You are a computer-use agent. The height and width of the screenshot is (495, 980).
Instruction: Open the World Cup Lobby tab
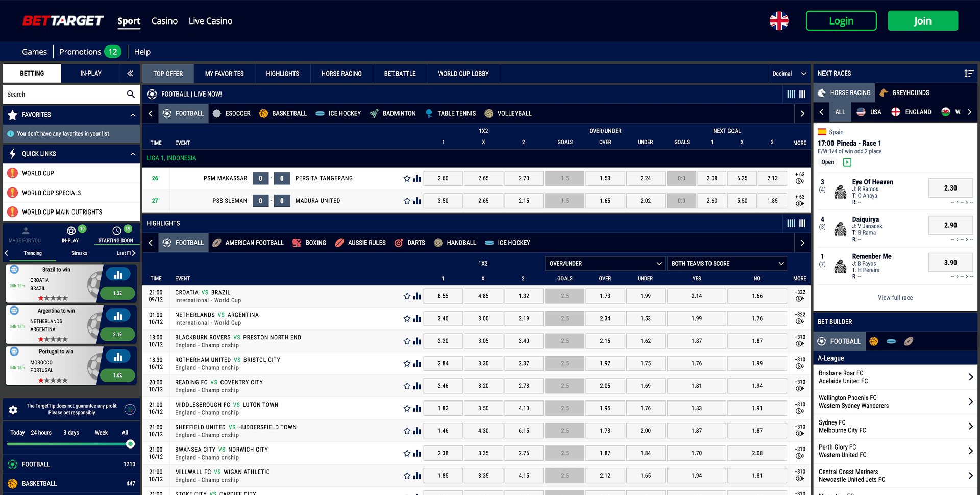(463, 74)
